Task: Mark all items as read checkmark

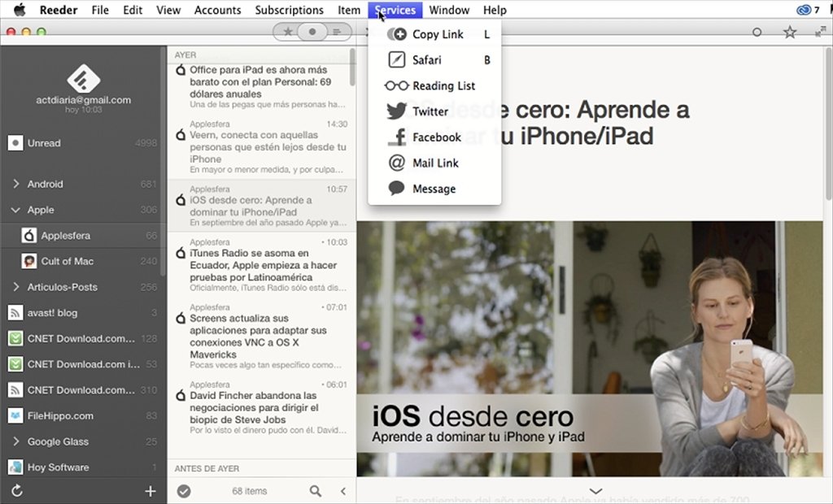Action: [184, 491]
